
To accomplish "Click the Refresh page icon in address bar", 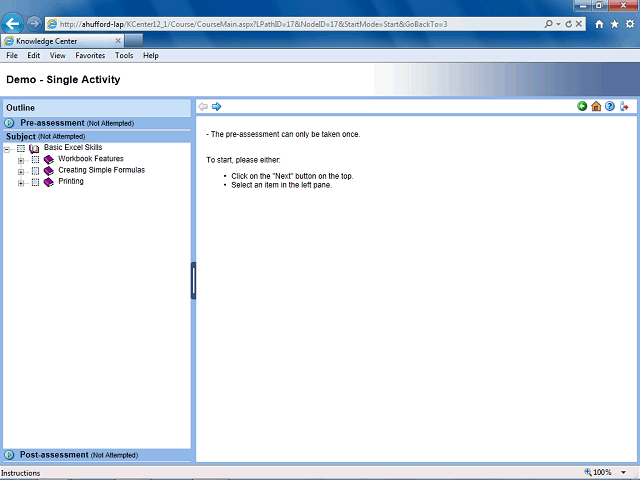I will 569,24.
